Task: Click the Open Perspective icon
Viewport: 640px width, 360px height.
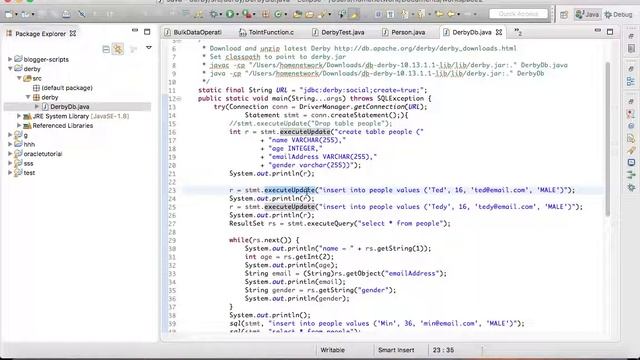Action: (x=564, y=15)
